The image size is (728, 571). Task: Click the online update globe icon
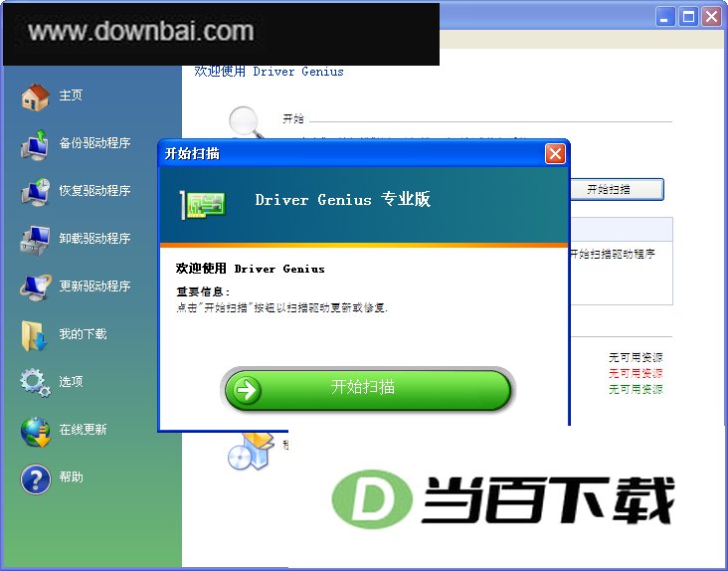[x=36, y=432]
